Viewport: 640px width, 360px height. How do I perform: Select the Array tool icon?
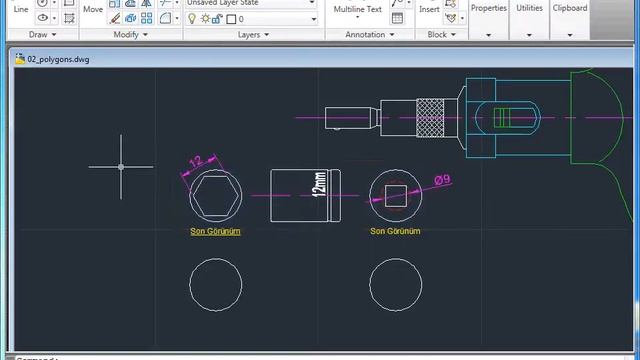(147, 18)
